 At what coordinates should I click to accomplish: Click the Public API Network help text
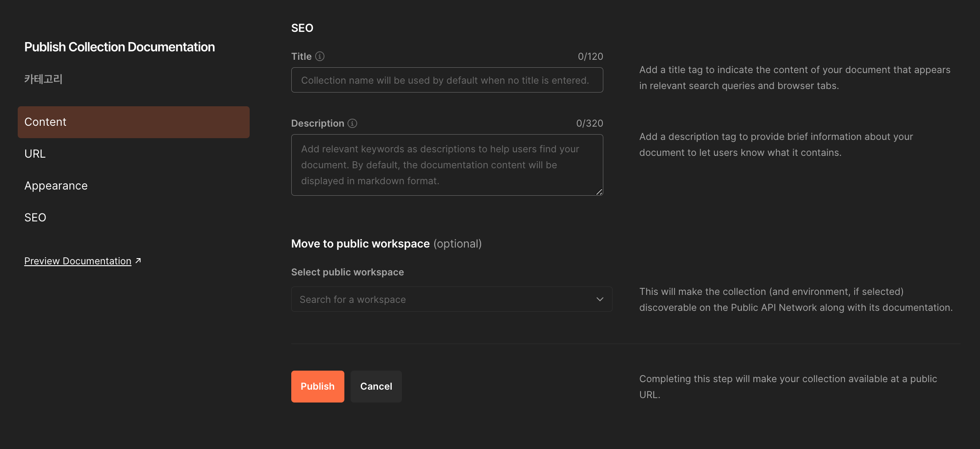pyautogui.click(x=796, y=299)
